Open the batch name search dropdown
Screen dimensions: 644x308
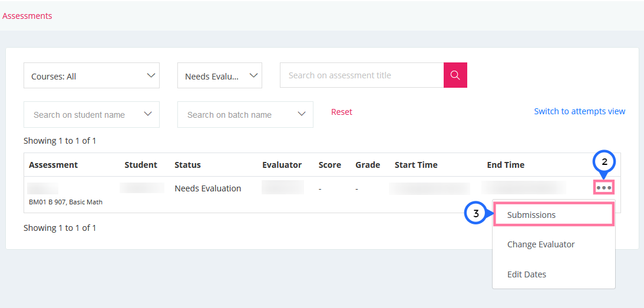(x=245, y=115)
